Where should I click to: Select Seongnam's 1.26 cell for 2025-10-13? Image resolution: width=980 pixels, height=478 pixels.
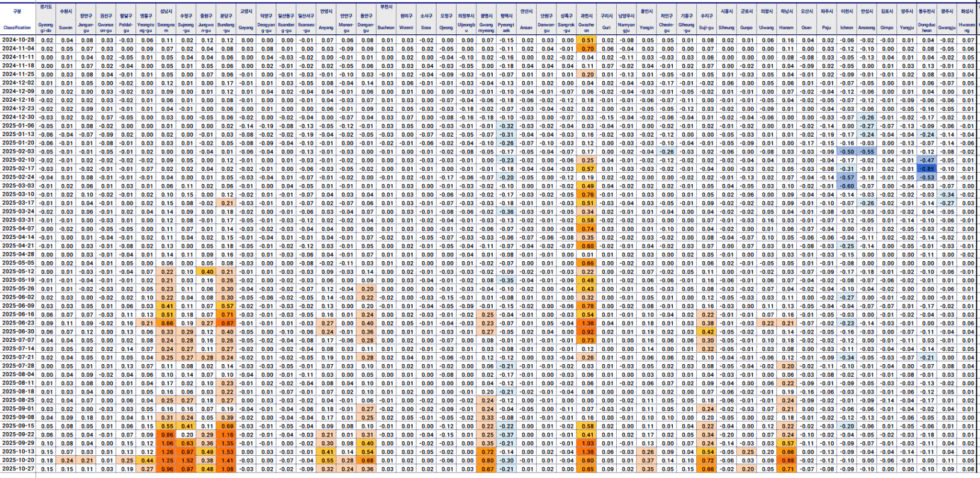click(166, 452)
